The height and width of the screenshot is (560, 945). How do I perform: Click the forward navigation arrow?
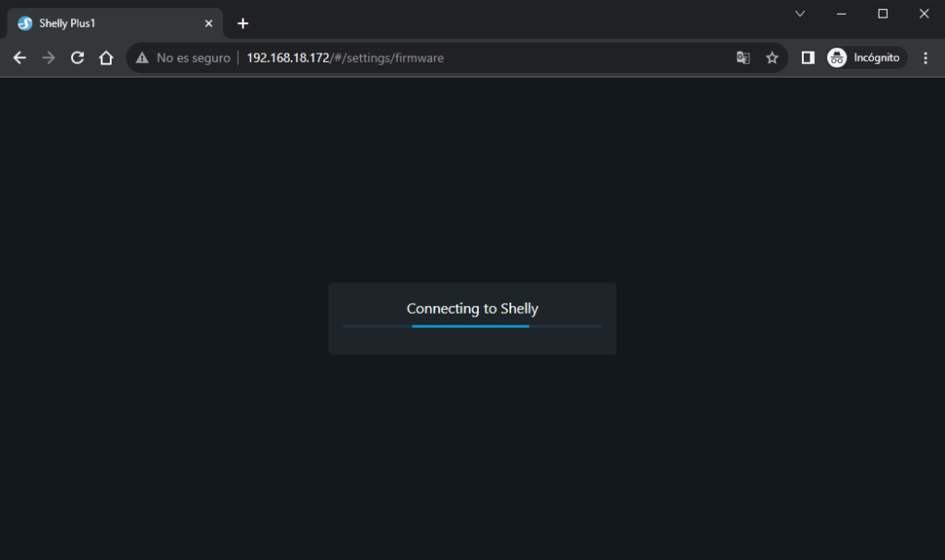click(x=49, y=58)
